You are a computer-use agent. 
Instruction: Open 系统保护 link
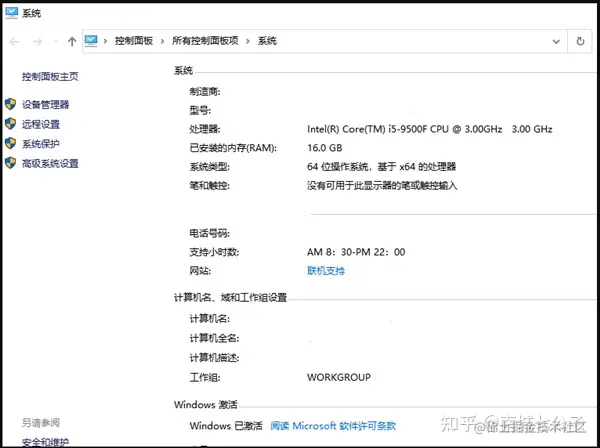pos(41,144)
